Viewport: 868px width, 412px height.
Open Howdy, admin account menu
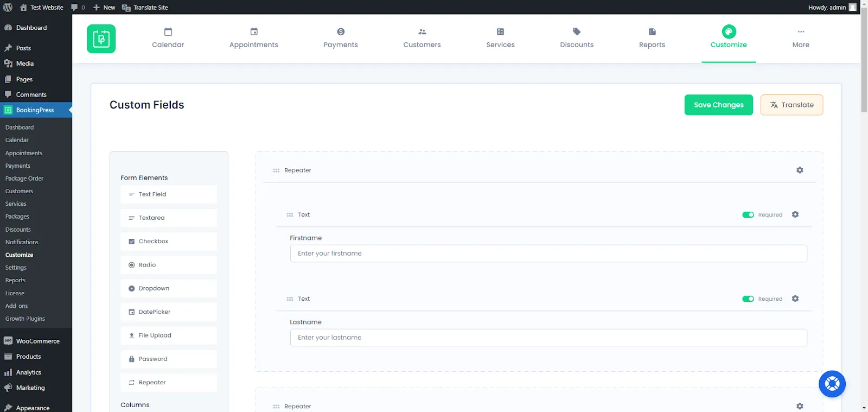click(832, 7)
